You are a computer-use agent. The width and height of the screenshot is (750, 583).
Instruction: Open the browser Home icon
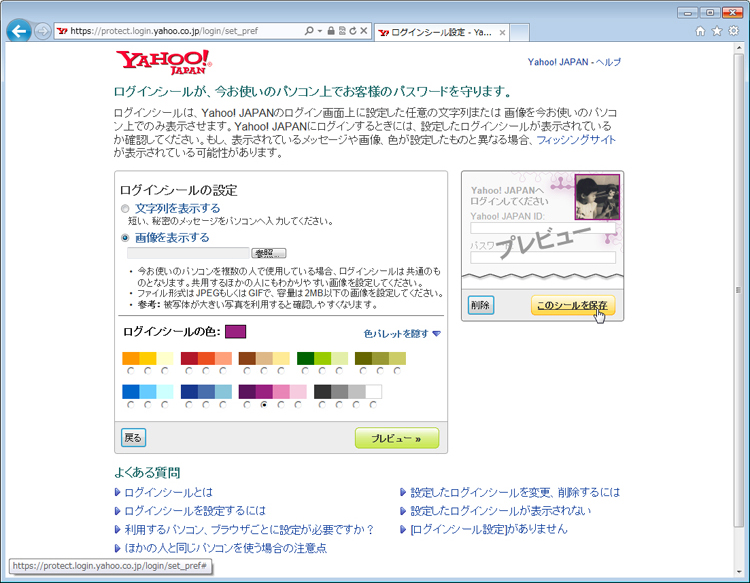(700, 31)
